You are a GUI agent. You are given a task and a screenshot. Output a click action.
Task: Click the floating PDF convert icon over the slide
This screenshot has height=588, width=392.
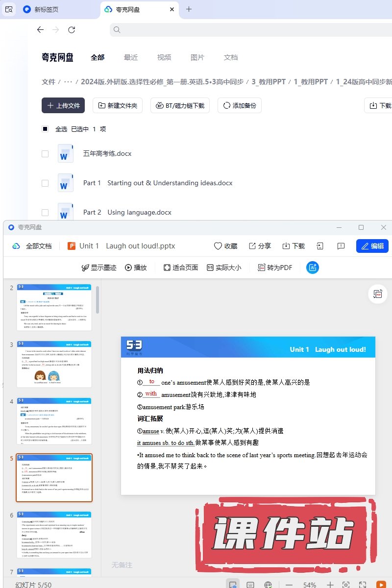tap(377, 294)
